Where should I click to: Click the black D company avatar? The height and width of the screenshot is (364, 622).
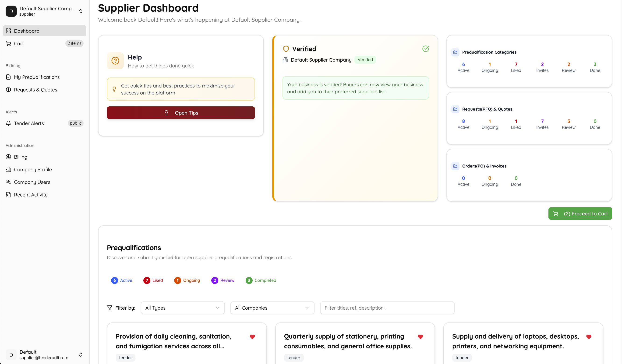coord(11,11)
